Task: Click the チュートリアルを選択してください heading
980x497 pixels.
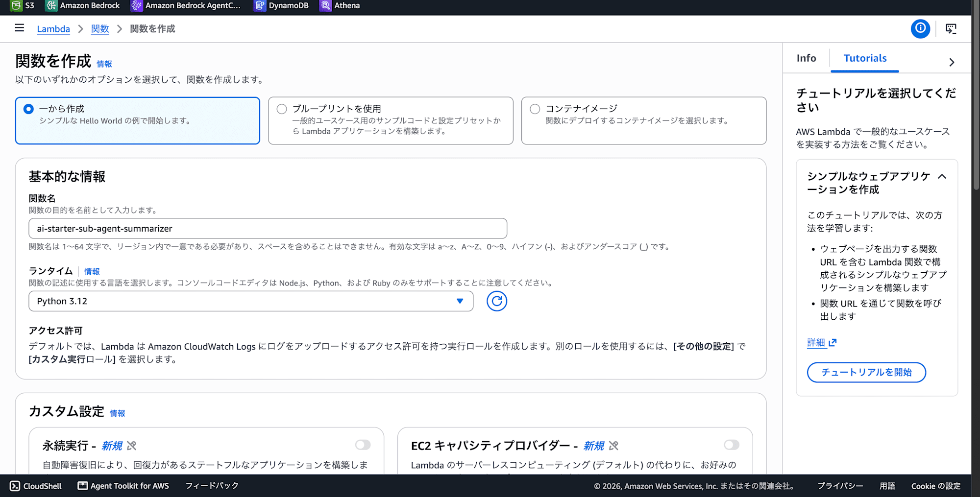Action: pyautogui.click(x=876, y=100)
